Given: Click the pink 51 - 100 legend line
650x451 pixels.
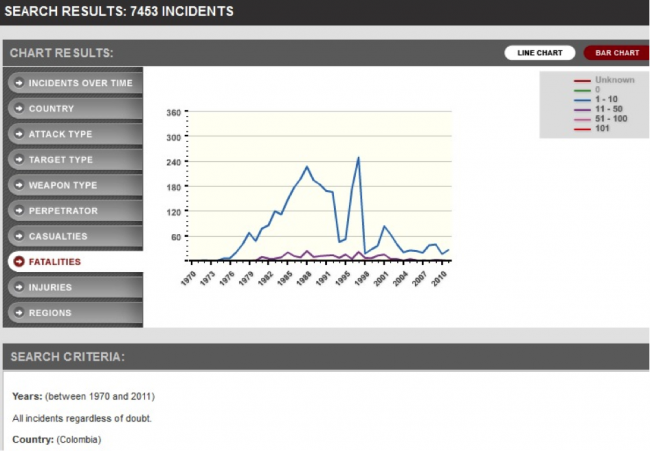Looking at the screenshot, I should click(x=582, y=119).
